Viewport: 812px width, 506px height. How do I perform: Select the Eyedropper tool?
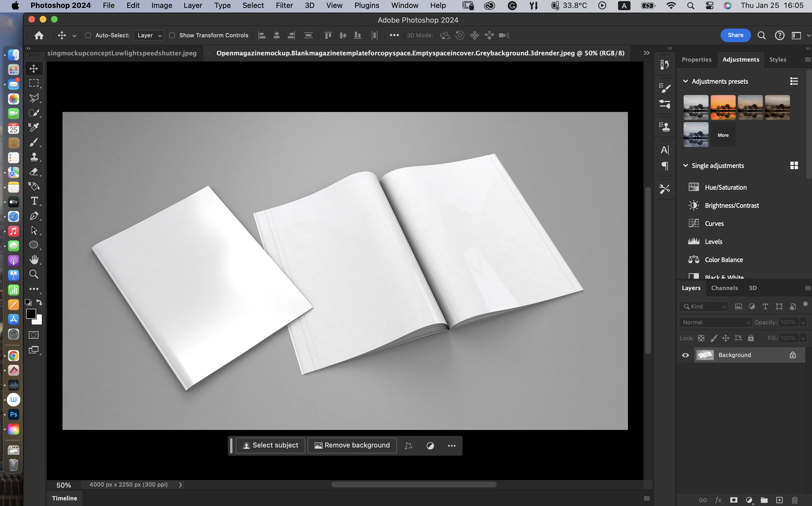[34, 127]
